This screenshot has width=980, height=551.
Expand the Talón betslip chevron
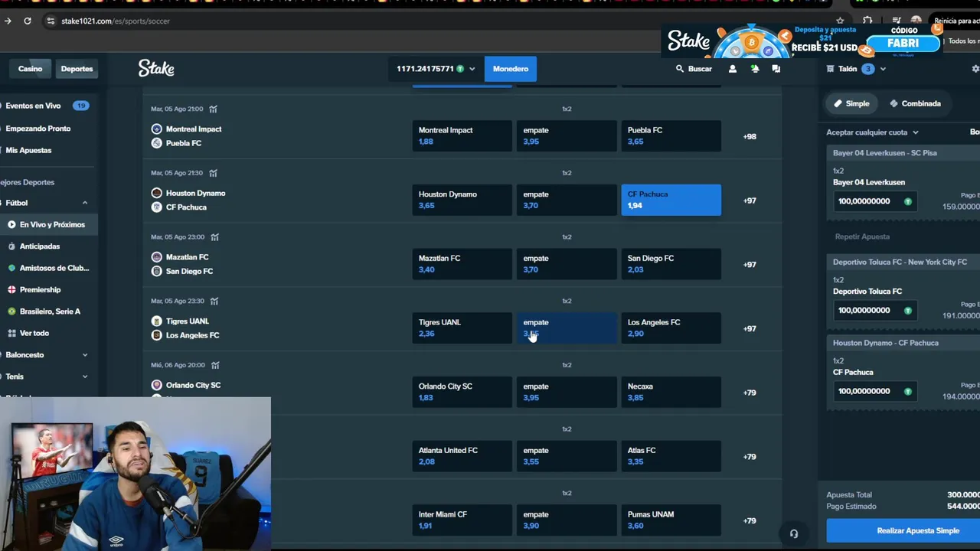click(x=883, y=69)
